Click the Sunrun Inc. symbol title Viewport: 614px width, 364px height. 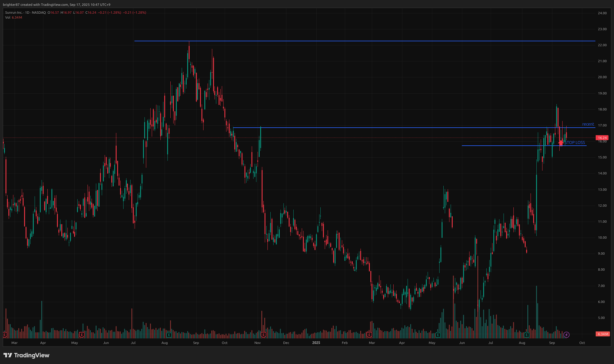14,13
